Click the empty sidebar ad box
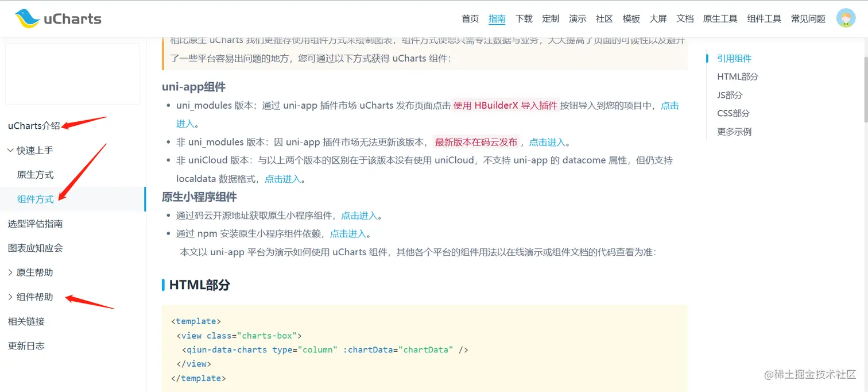Screen dimensions: 868x392 [72, 74]
